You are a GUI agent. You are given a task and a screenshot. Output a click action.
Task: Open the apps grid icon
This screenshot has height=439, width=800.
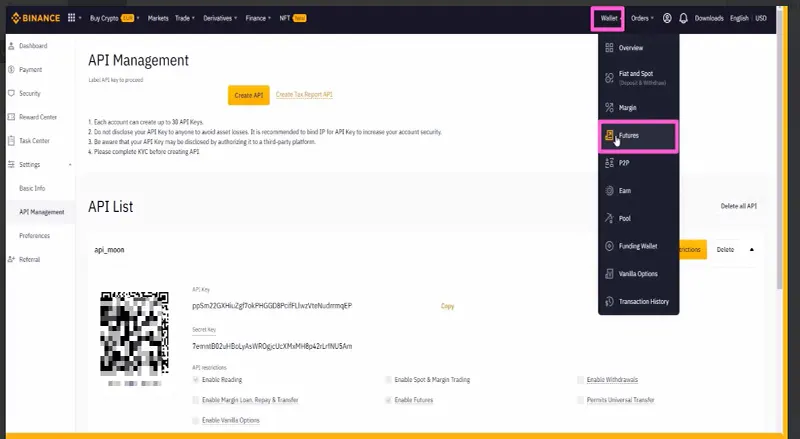tap(71, 18)
